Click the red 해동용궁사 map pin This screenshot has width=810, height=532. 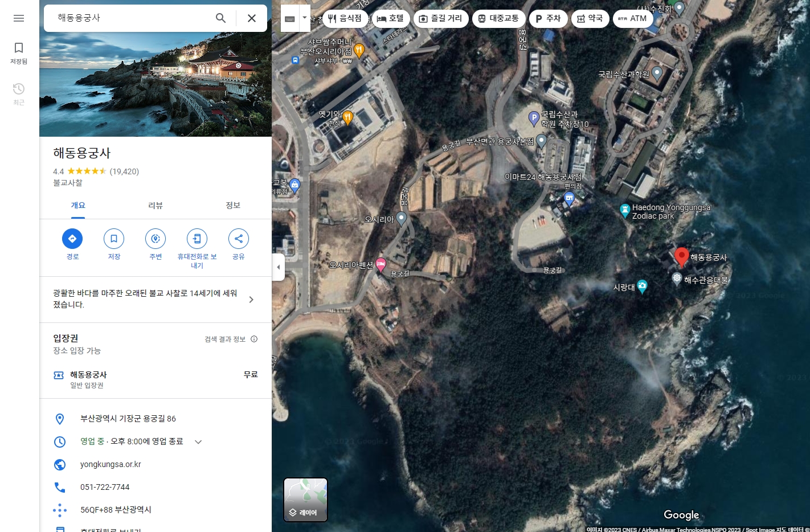681,257
